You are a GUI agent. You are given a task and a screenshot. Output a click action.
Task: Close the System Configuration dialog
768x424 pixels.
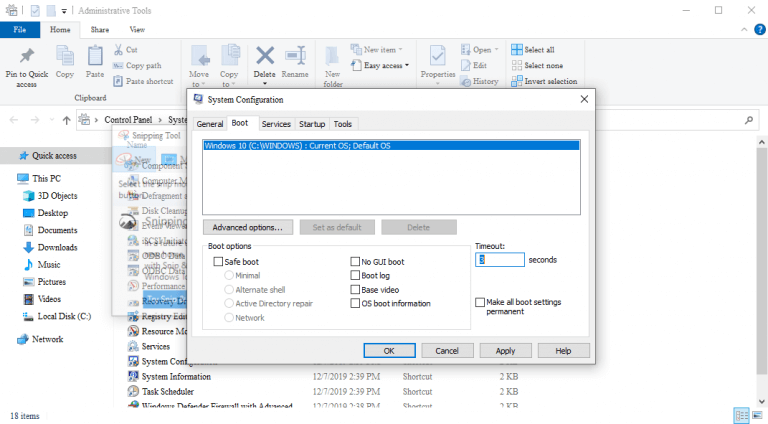(x=584, y=99)
